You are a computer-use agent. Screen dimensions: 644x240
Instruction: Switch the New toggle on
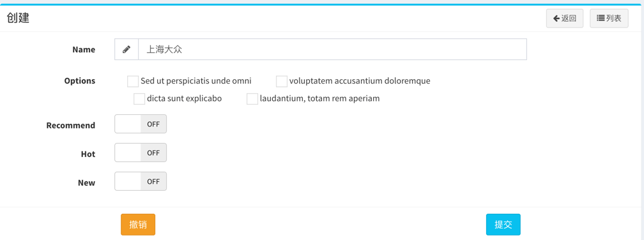(141, 181)
